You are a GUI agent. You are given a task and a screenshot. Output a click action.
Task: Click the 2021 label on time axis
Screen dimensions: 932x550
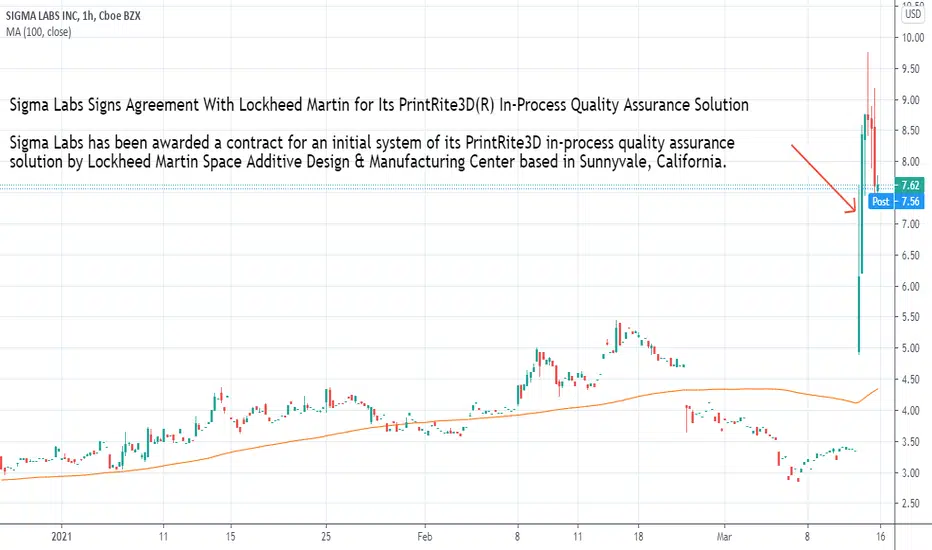(x=62, y=536)
